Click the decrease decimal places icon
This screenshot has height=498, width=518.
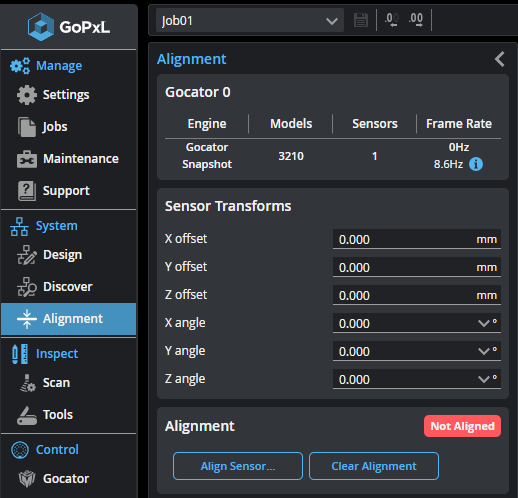391,20
